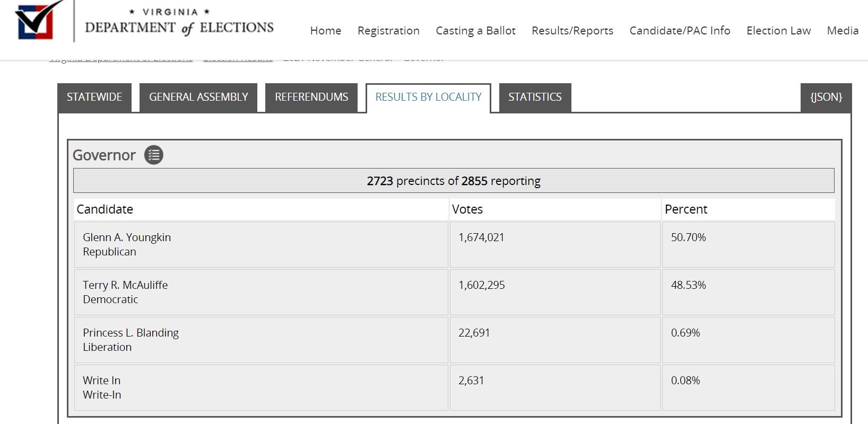Click the 50.70% percent value
This screenshot has height=424, width=868.
click(x=689, y=237)
